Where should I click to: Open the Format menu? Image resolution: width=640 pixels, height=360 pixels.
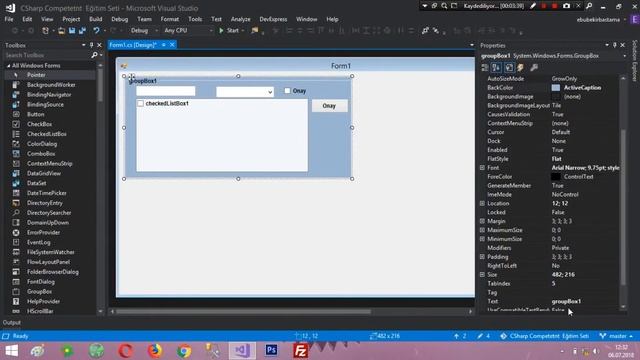[169, 19]
